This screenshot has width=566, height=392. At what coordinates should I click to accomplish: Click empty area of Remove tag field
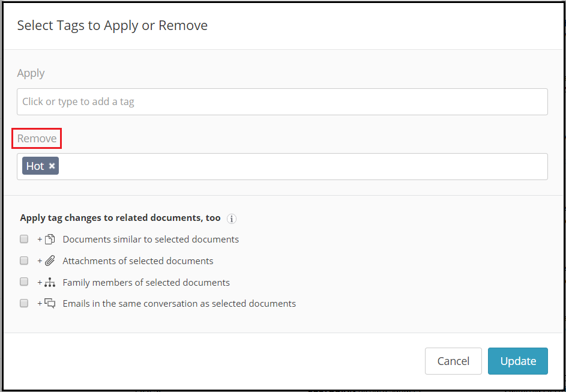point(303,166)
